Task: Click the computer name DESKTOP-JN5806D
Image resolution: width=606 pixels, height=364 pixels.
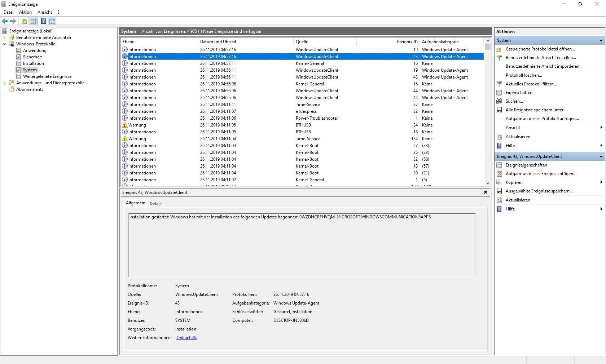Action: pos(291,320)
